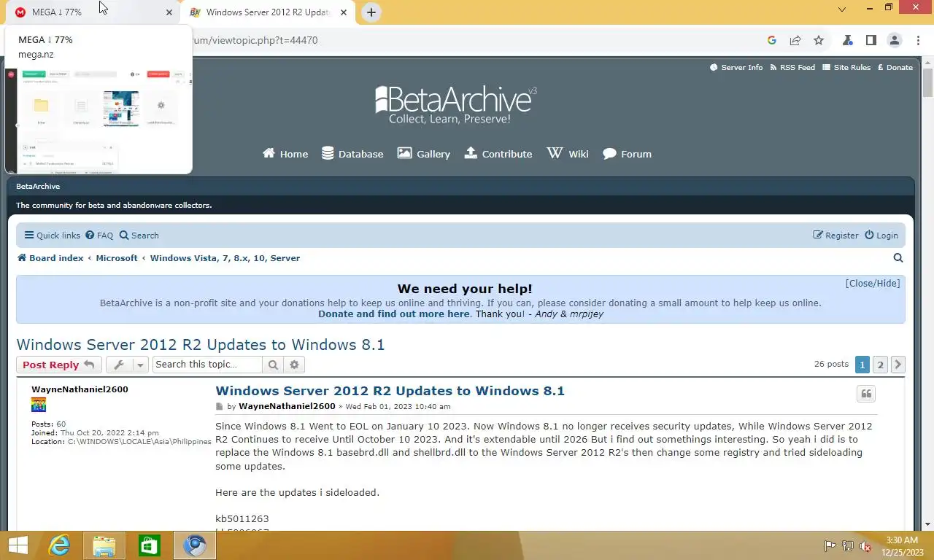Click the Login link
934x560 pixels.
coord(881,236)
